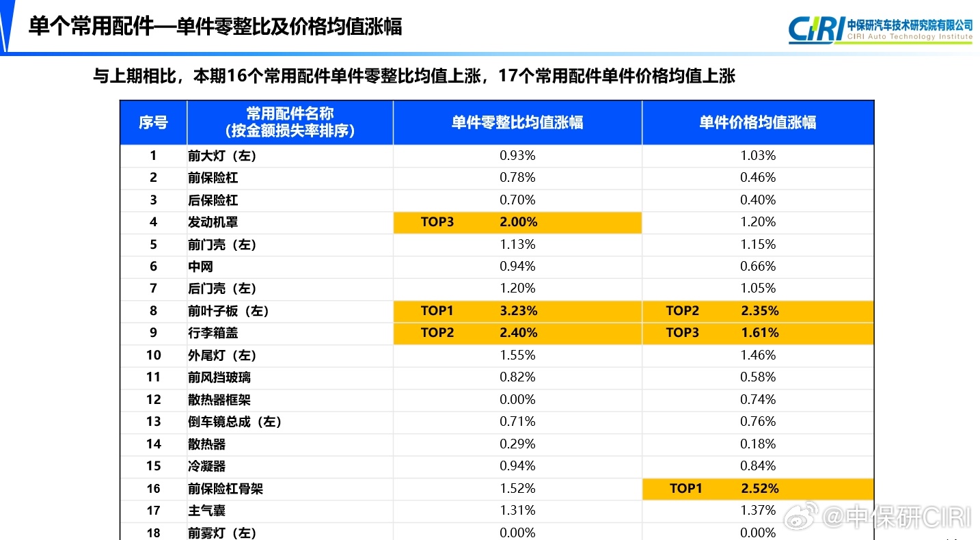Screen dimensions: 980x540
Task: Click the TOP2 label beside 2.35%
Action: tap(683, 311)
